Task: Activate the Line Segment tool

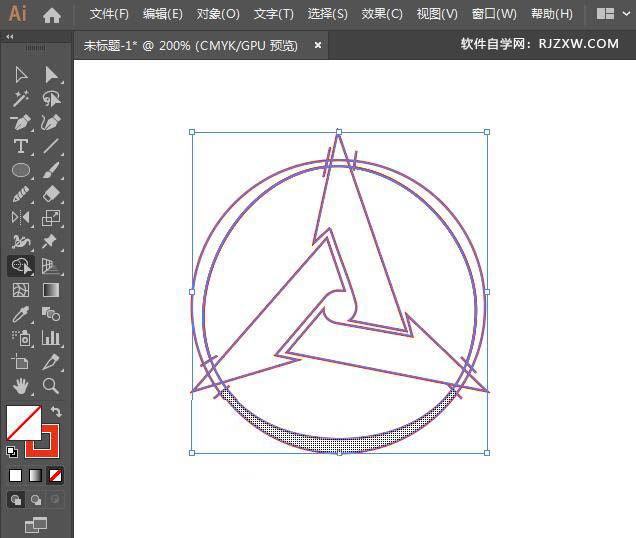Action: click(52, 146)
